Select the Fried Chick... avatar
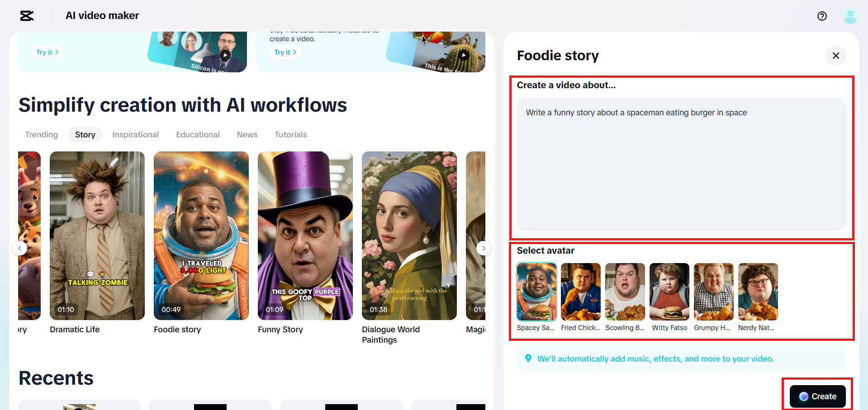868x410 pixels. point(581,292)
